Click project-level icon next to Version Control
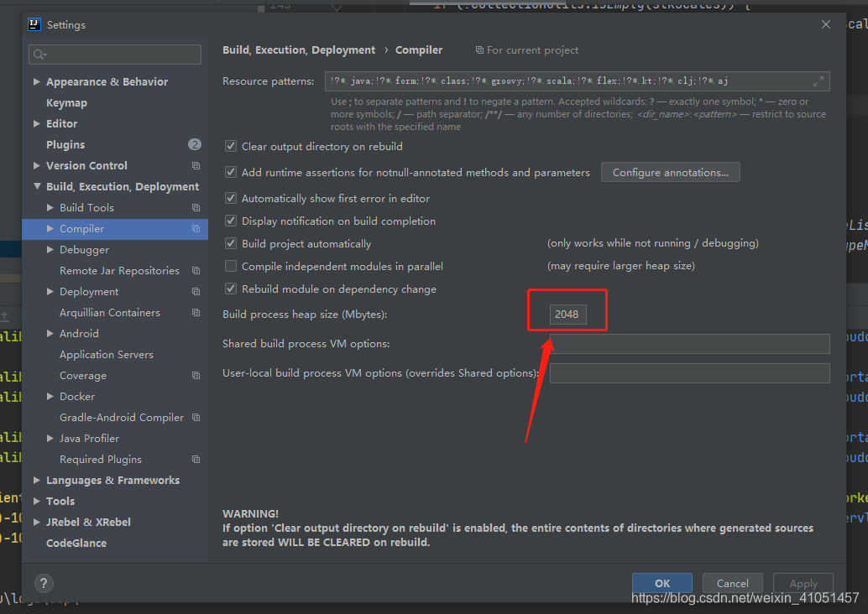This screenshot has width=868, height=614. coord(196,165)
